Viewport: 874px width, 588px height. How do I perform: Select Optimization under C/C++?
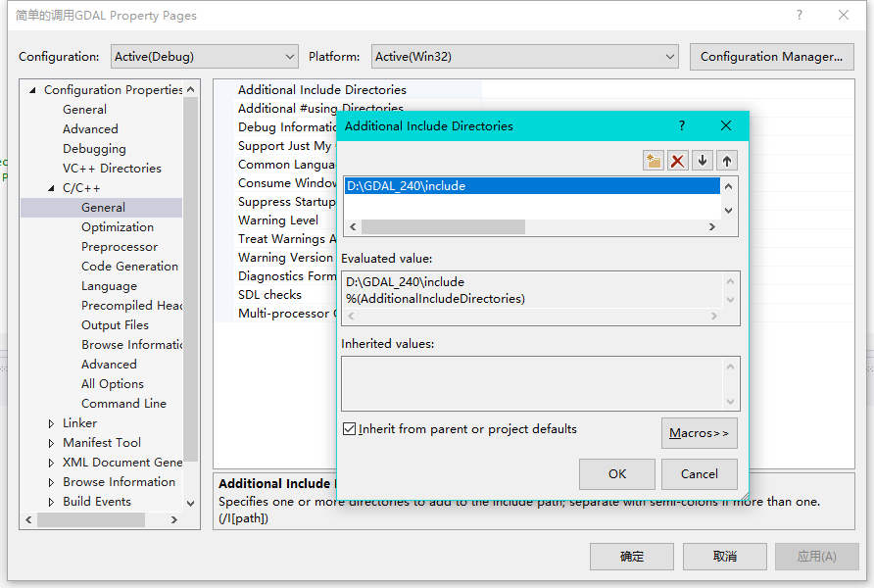(x=117, y=226)
